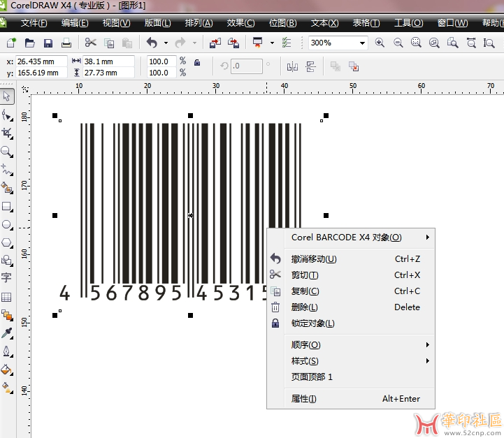Click the To Front of Layer icon
Image resolution: width=504 pixels, height=438 pixels.
click(x=336, y=66)
